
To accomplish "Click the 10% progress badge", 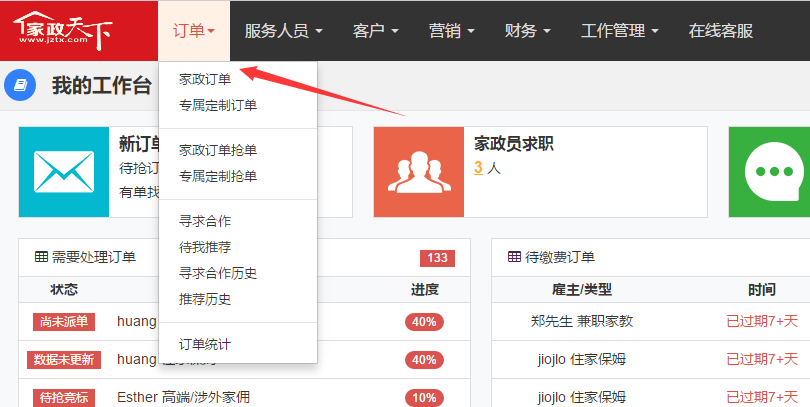I will coord(424,398).
